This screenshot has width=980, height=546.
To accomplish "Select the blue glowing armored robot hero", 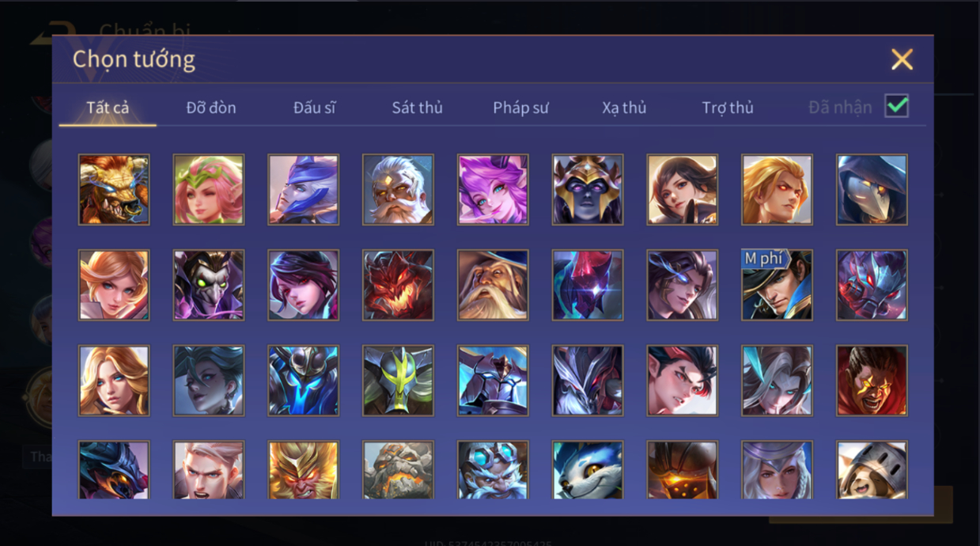I will [303, 381].
